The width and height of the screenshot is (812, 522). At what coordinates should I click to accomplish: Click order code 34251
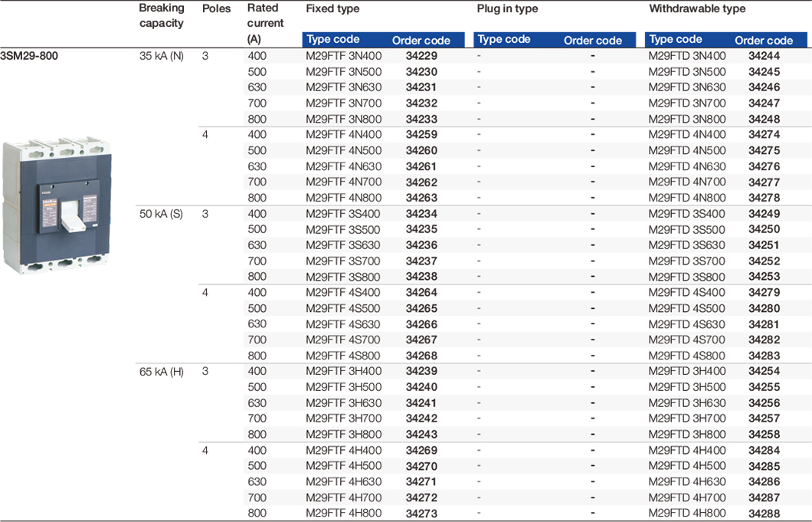[764, 245]
